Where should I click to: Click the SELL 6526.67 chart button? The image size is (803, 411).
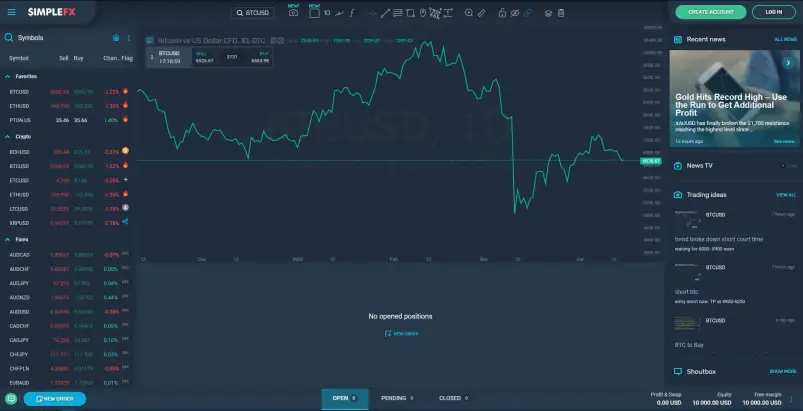pyautogui.click(x=205, y=57)
